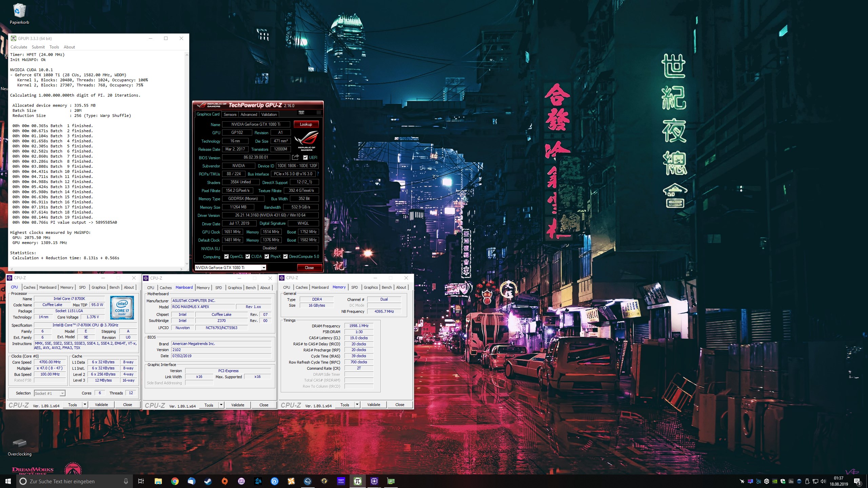Open Origin from the taskbar
Screen dimensions: 868x488
(x=224, y=481)
